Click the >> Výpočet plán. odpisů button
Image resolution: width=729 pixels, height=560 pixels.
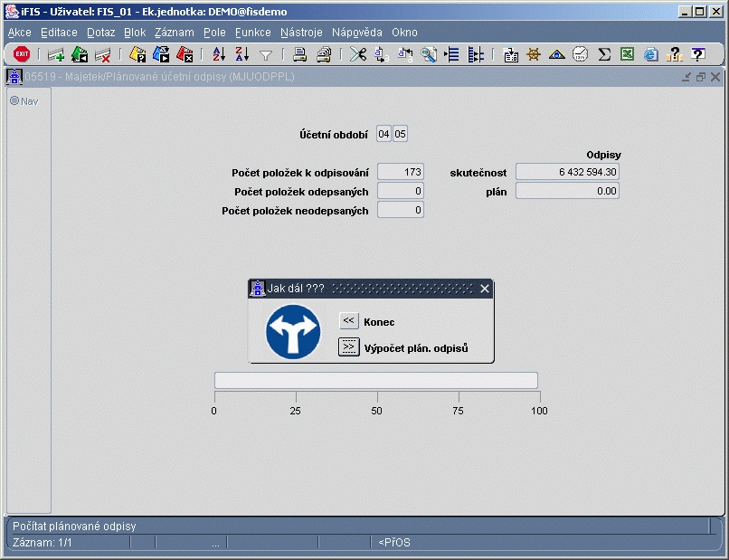click(x=349, y=347)
